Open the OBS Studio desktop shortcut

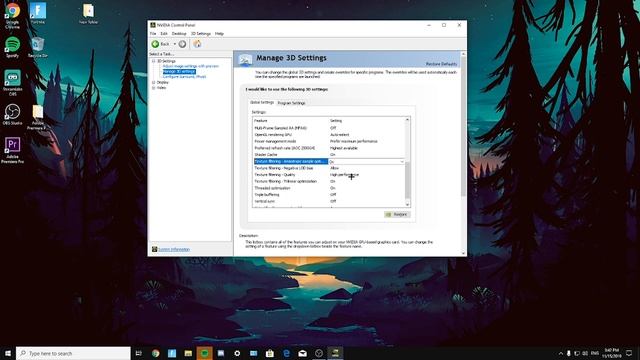(x=12, y=114)
